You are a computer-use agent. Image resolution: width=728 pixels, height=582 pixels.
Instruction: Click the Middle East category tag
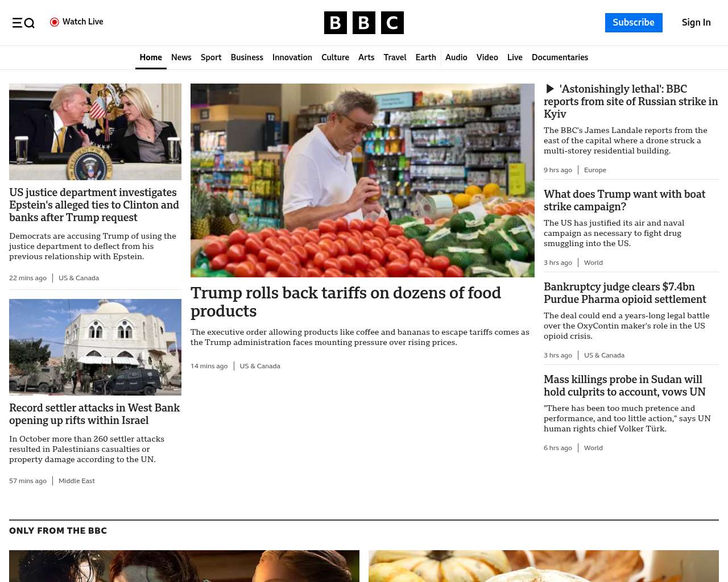[x=77, y=481]
